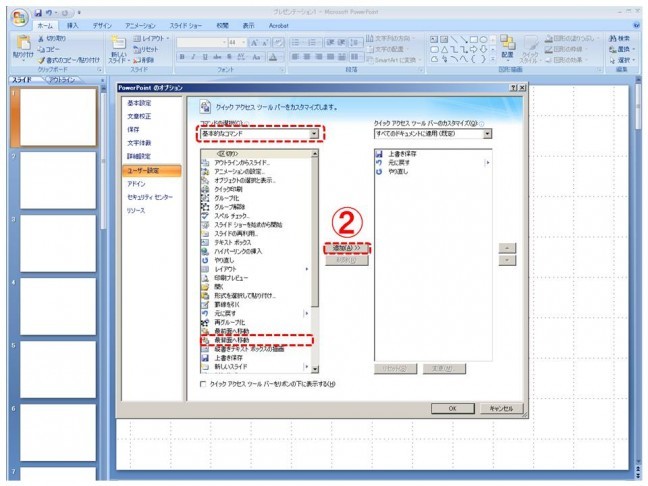This screenshot has height=486, width=648.
Task: Open セキュリティ センター in options sidebar
Action: [x=149, y=198]
